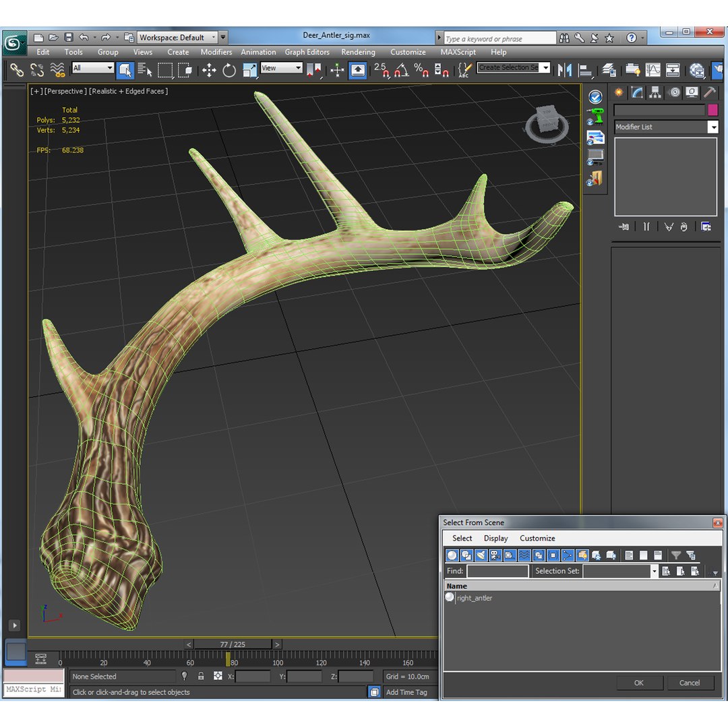
Task: Click the viewport [Perspective] label
Action: point(65,92)
